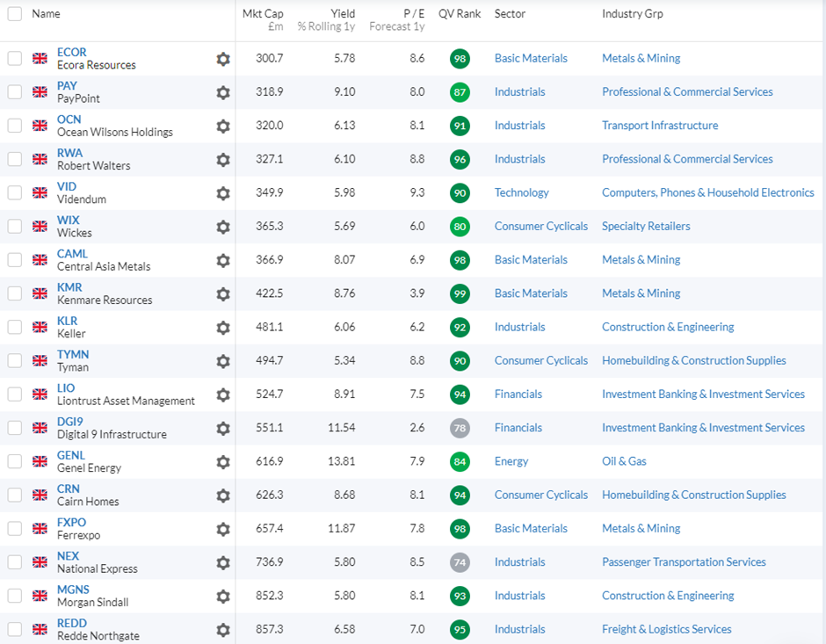826x644 pixels.
Task: Tick the checkbox for PayPoint
Action: coord(15,92)
